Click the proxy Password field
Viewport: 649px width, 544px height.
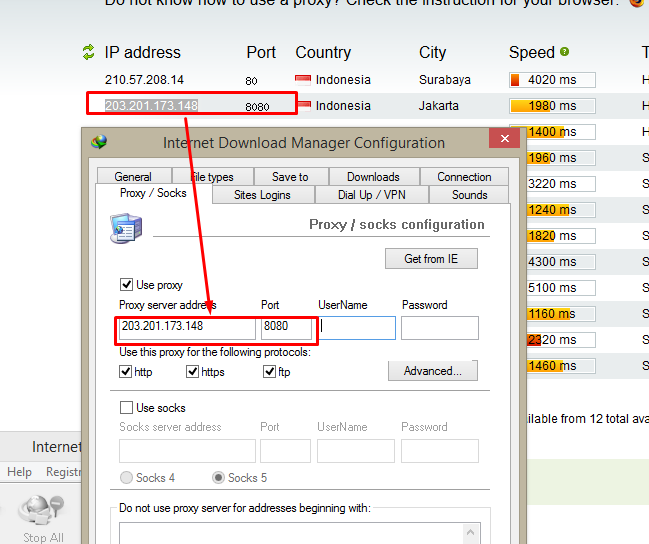[x=440, y=328]
